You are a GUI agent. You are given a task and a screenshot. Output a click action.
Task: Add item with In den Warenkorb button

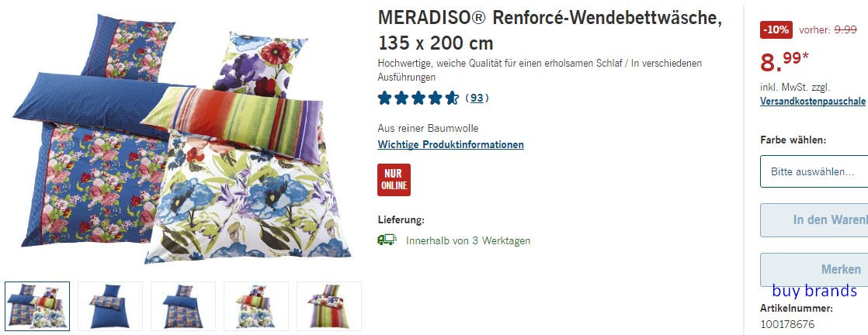coord(814,220)
